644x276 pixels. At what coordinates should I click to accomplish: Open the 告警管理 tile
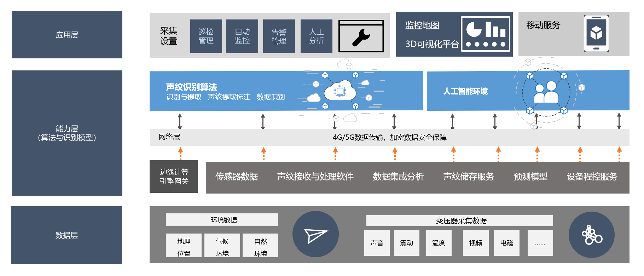coord(279,36)
